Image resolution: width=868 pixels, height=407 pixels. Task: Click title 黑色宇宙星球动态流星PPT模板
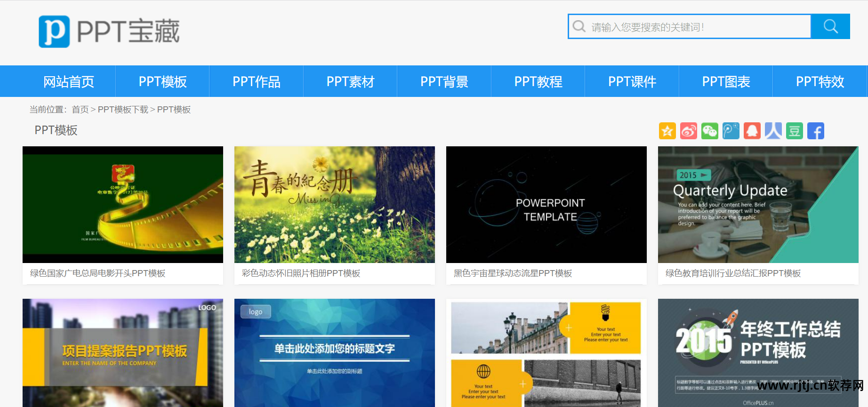pos(513,273)
